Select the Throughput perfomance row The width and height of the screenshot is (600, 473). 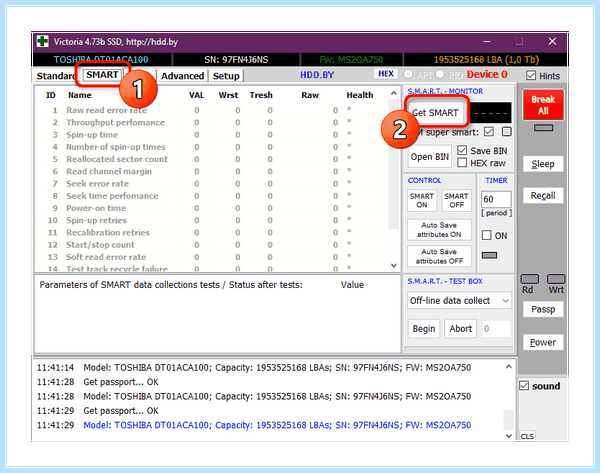coord(212,122)
